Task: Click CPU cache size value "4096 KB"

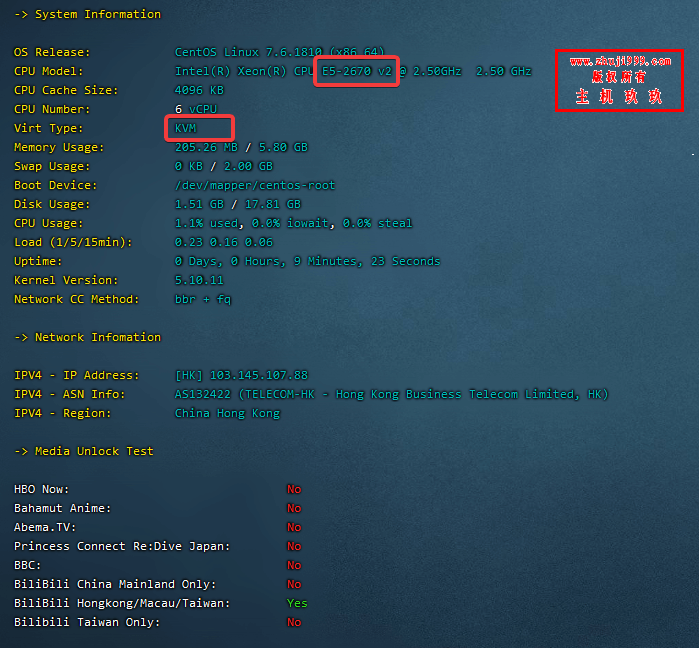Action: 199,90
